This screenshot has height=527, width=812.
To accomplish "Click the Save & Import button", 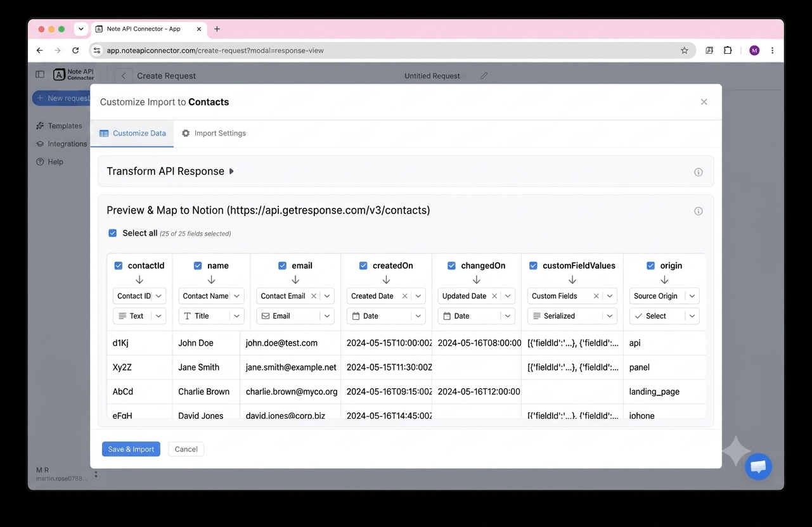I will (x=131, y=449).
